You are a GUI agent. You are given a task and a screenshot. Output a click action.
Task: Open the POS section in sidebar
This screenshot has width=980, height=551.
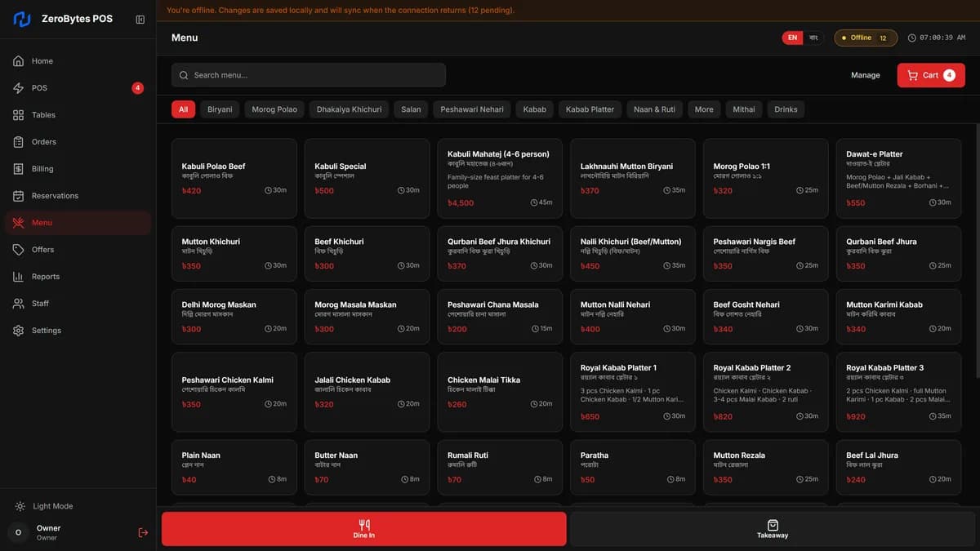tap(78, 88)
